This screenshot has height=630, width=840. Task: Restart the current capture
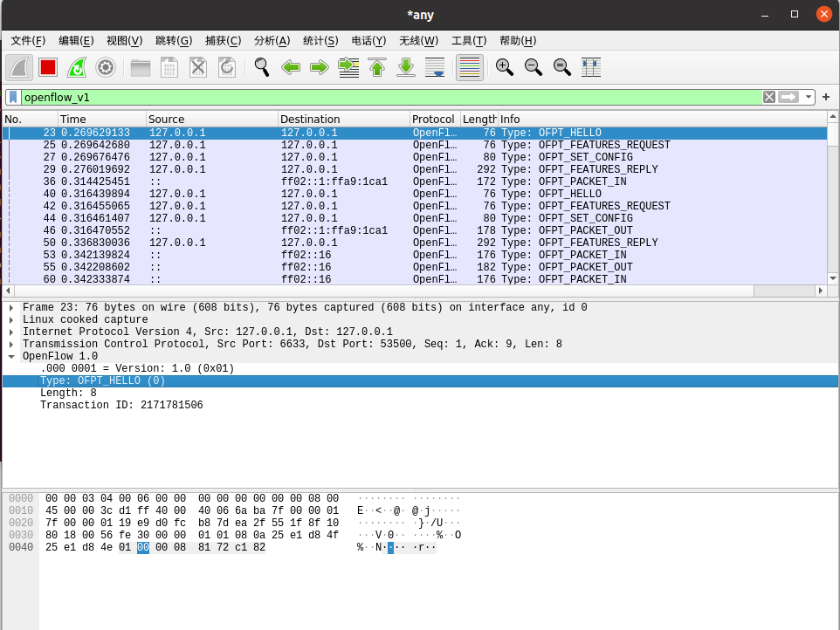(77, 67)
